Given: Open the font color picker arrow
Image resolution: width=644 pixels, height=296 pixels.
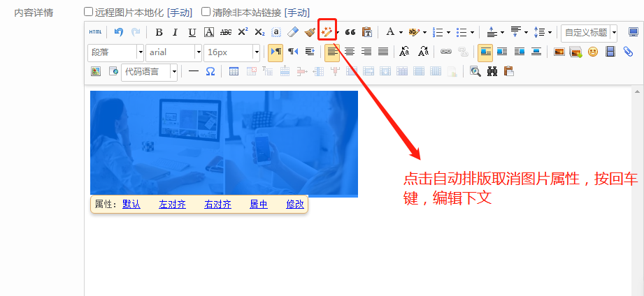Looking at the screenshot, I should point(401,32).
